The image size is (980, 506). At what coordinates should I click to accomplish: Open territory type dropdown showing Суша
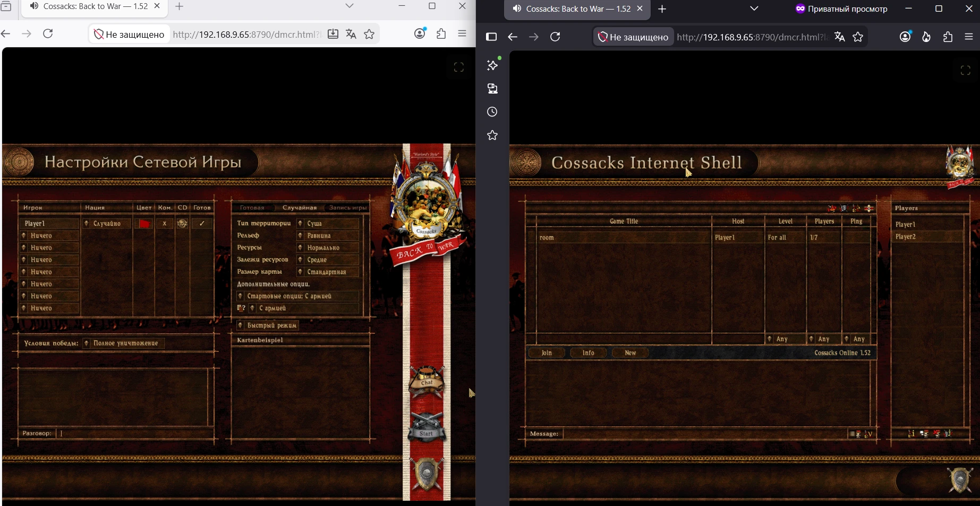(x=328, y=224)
